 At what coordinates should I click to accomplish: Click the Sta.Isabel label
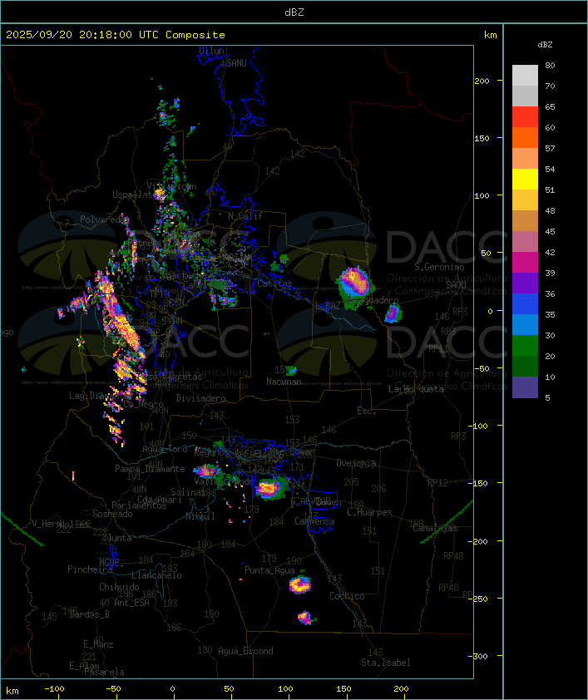point(386,663)
